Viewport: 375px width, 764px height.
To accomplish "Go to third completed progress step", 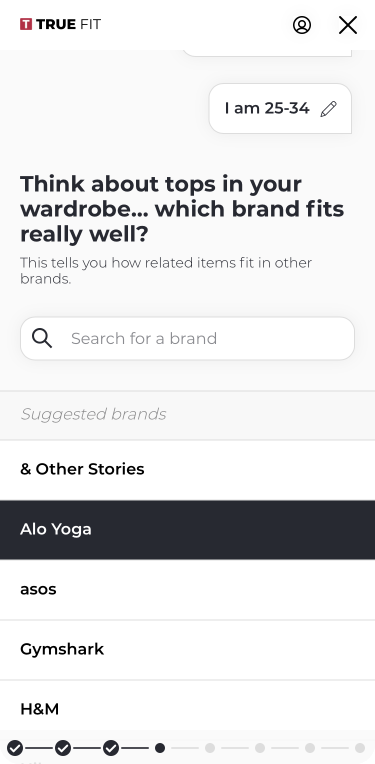I will pos(111,747).
